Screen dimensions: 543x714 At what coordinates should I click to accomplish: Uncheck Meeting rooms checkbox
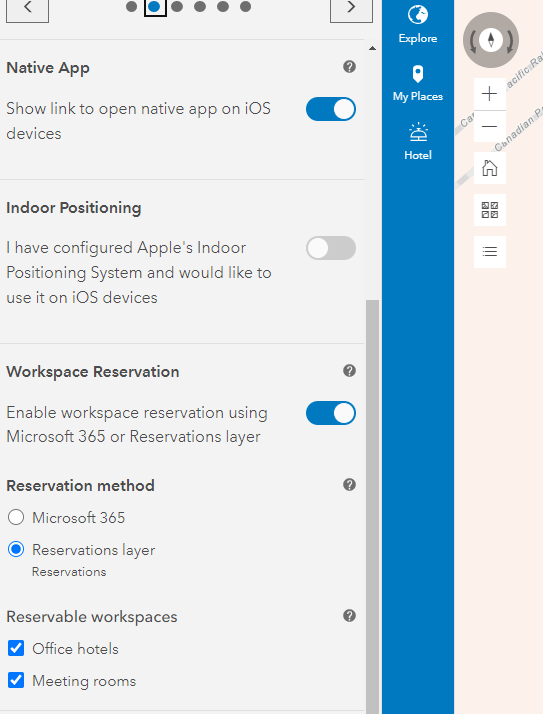(x=16, y=680)
